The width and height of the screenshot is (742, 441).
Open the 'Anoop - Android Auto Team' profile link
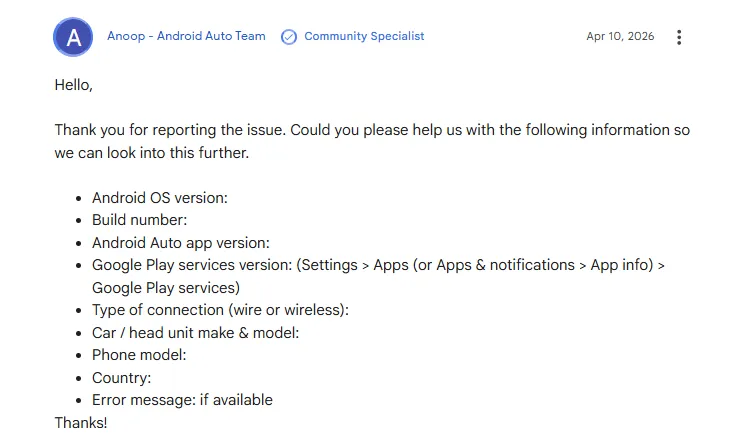tap(186, 36)
